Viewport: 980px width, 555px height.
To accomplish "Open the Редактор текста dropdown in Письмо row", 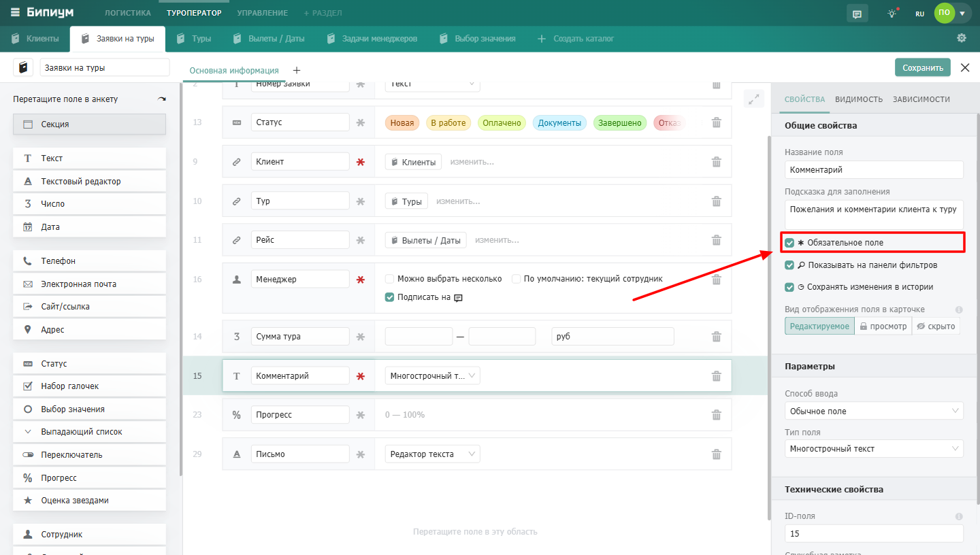I will [x=432, y=454].
